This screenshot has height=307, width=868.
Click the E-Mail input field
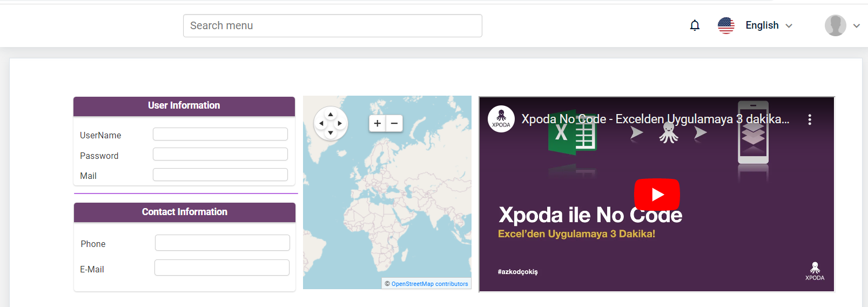(222, 268)
